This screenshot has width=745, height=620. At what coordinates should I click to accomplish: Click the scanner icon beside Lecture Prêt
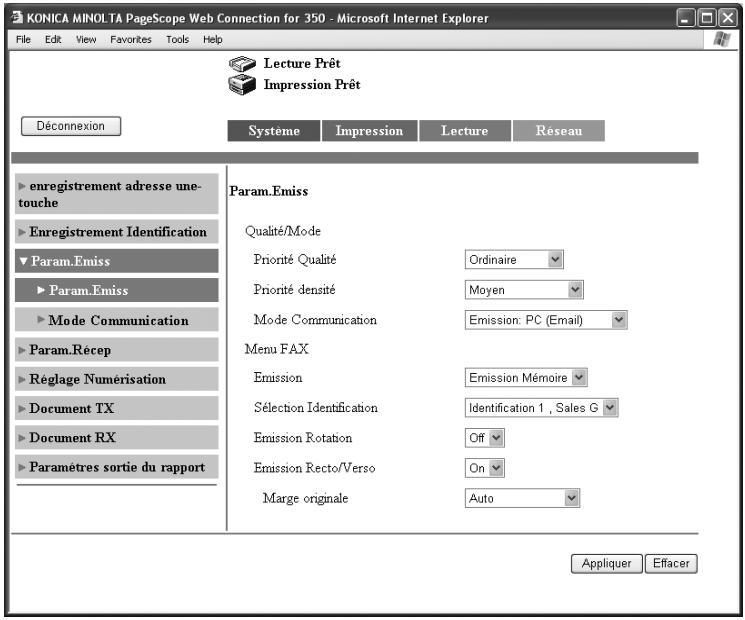pos(242,63)
